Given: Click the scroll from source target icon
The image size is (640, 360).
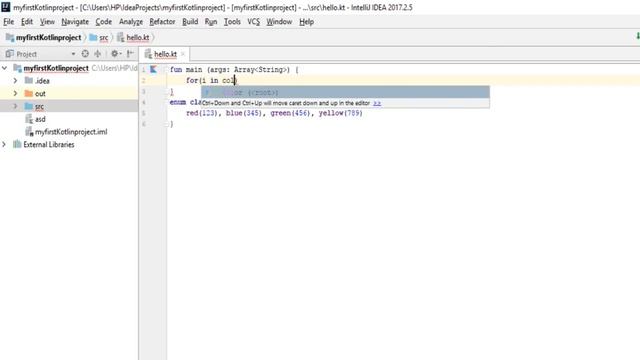Looking at the screenshot, I should tap(85, 53).
